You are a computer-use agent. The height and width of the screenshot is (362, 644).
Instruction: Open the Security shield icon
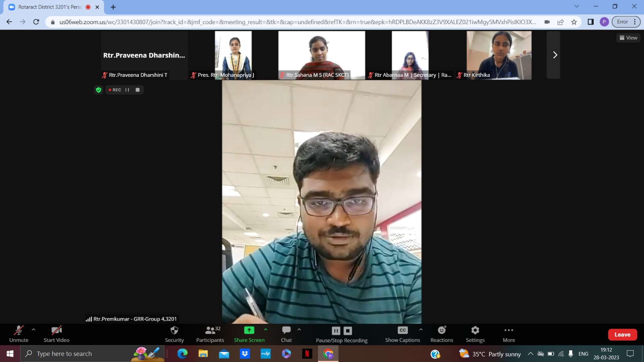point(174,331)
